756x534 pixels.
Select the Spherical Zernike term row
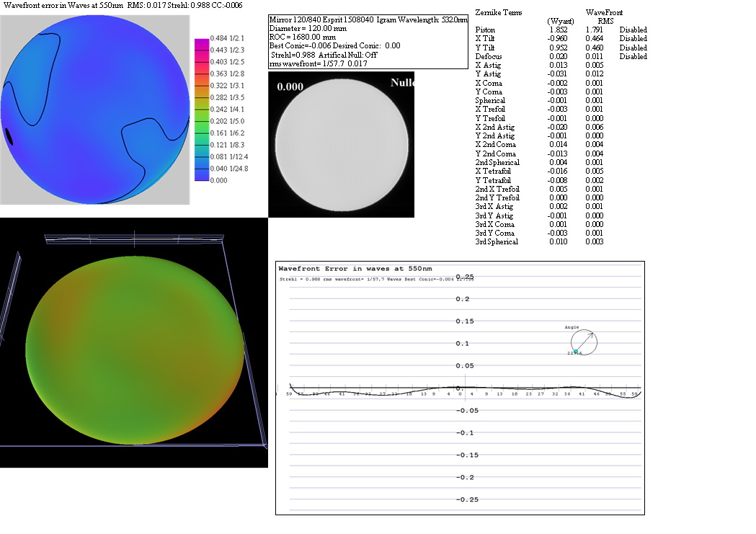(490, 100)
